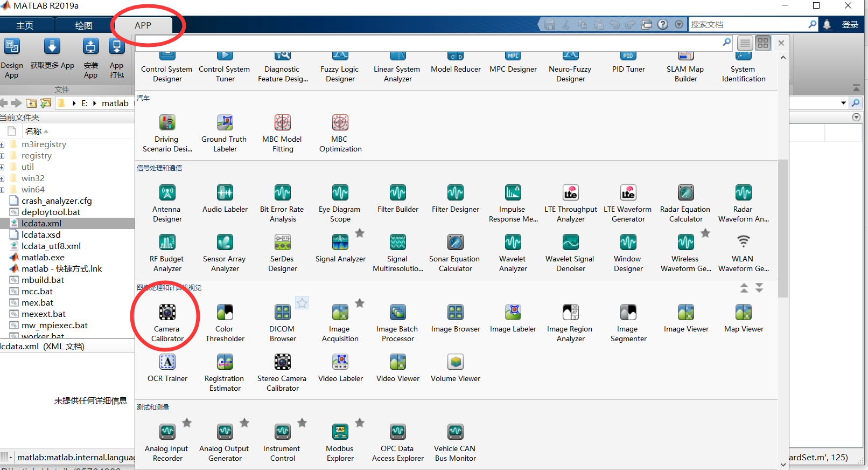This screenshot has width=868, height=470.
Task: Open the SerDes Designer app
Action: 283,253
